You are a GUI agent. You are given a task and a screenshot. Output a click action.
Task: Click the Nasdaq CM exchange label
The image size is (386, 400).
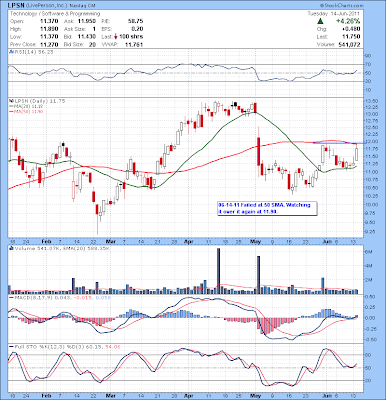coord(83,6)
